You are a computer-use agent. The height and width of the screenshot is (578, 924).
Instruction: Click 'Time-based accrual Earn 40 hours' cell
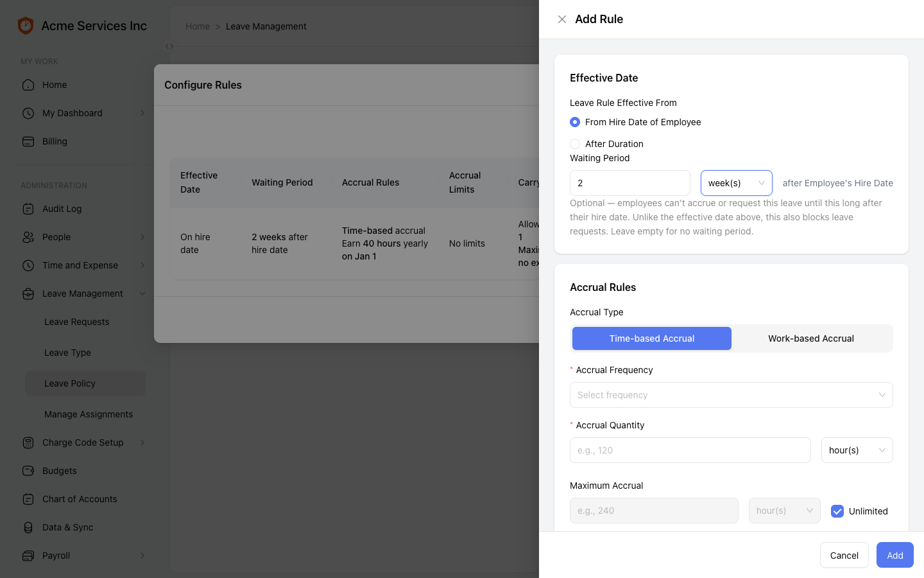point(385,243)
